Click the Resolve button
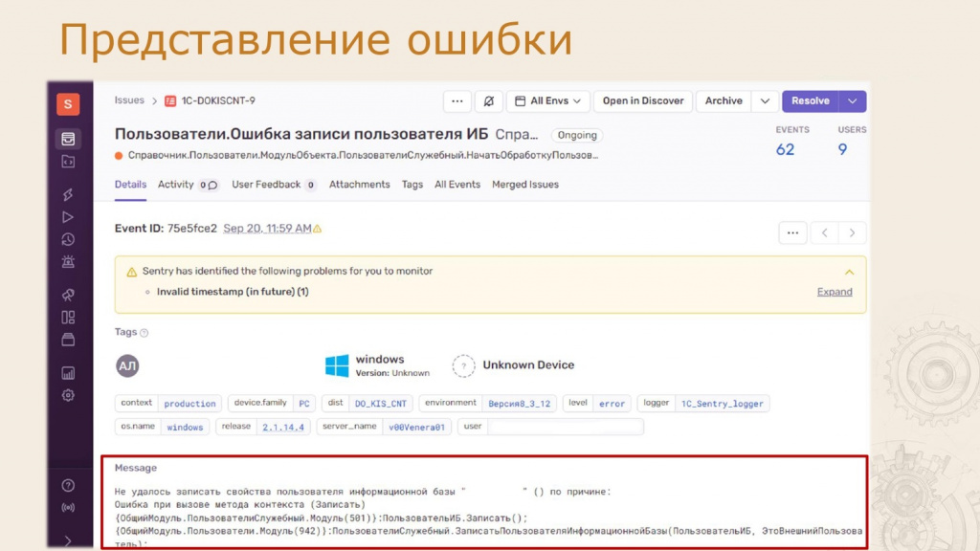 [x=811, y=101]
